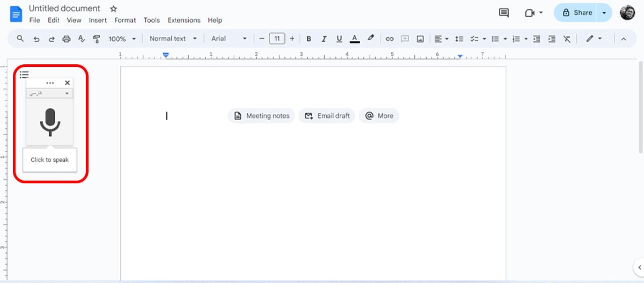Expand numbered list options arrow
The image size is (644, 283).
click(526, 39)
